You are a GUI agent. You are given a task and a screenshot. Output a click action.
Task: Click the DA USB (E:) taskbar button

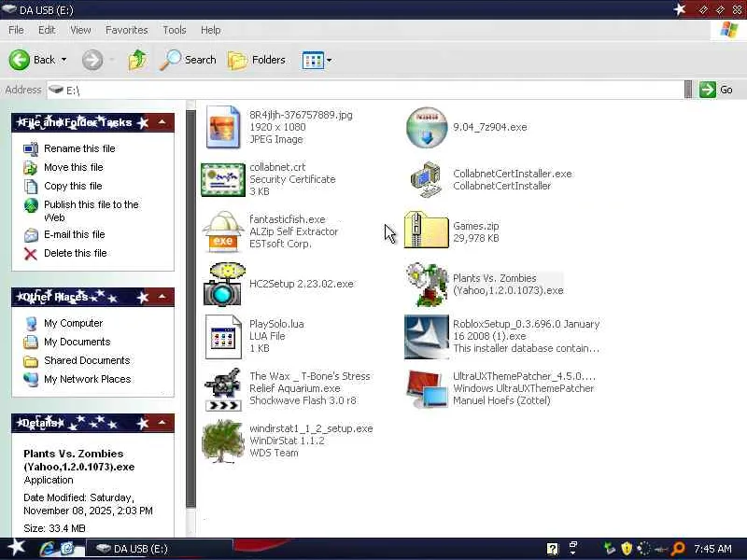159,549
